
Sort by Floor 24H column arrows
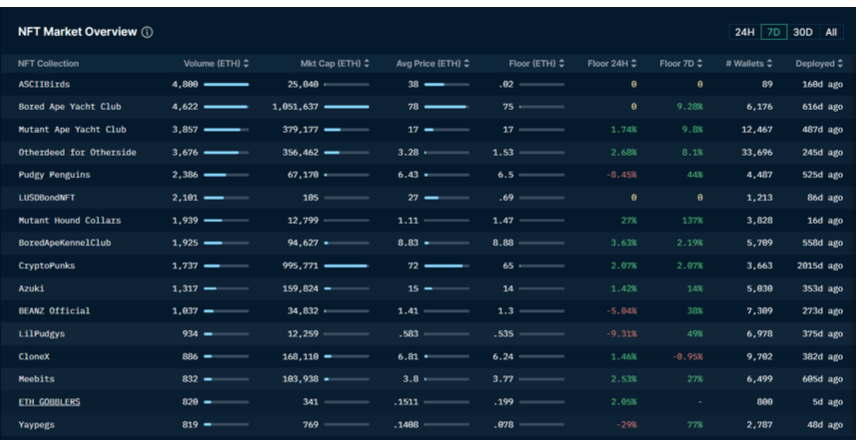pos(639,64)
